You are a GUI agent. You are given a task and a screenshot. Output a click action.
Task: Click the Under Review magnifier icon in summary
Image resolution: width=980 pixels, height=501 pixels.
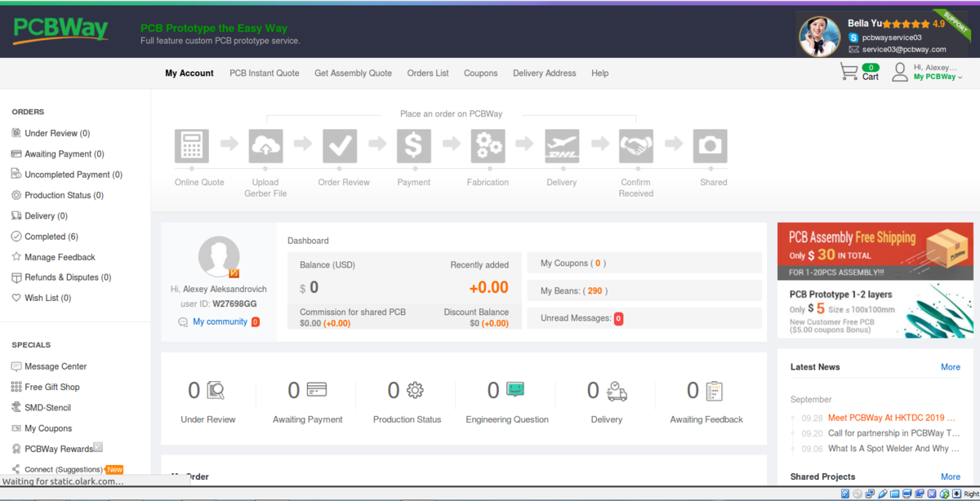click(x=216, y=391)
